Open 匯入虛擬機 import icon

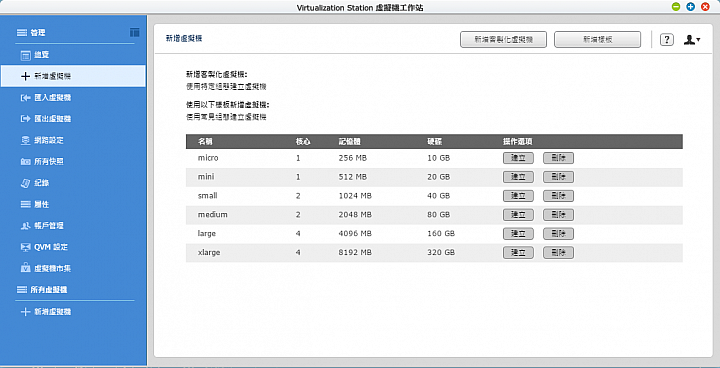point(25,98)
